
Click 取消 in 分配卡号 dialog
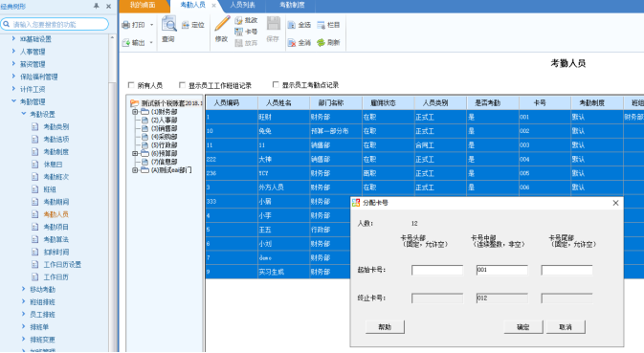[x=566, y=327]
